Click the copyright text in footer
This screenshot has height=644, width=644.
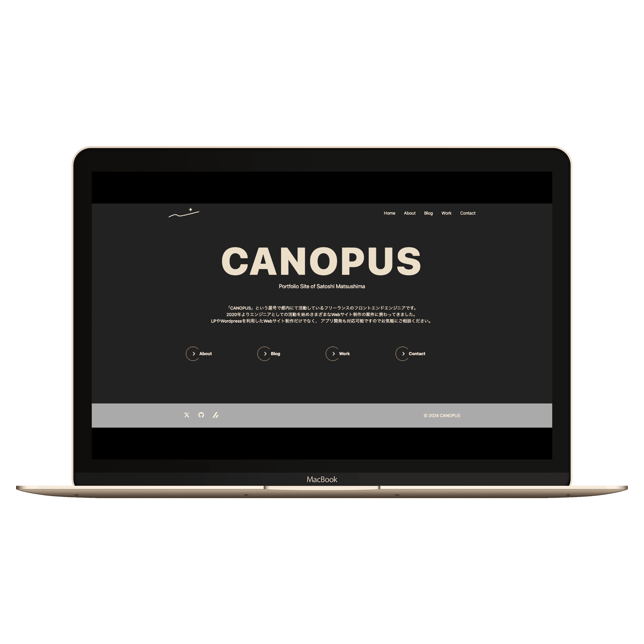pos(443,416)
